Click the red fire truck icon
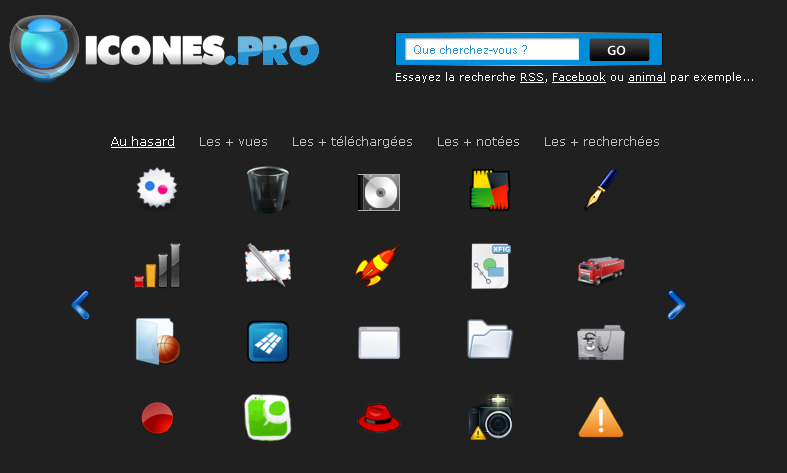This screenshot has width=787, height=473. click(x=601, y=270)
